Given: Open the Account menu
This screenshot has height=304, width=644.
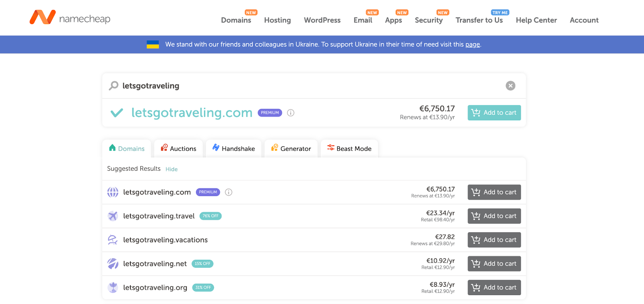Looking at the screenshot, I should pyautogui.click(x=584, y=20).
